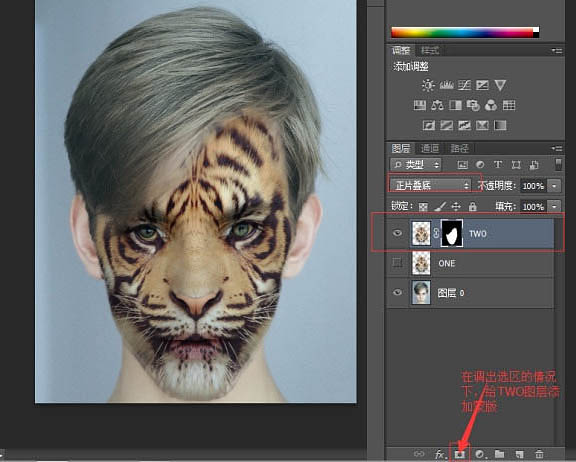The height and width of the screenshot is (462, 576).
Task: Hide 图层 0 layer eye icon
Action: tap(397, 292)
